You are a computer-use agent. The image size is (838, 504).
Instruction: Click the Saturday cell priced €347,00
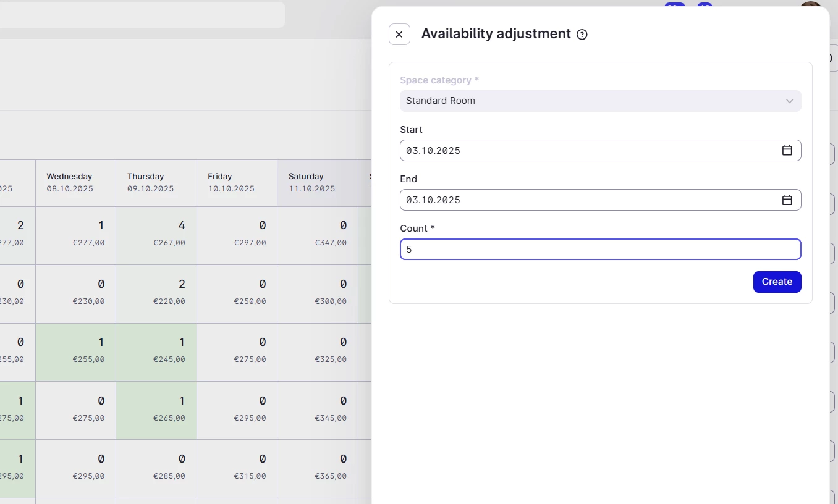pyautogui.click(x=317, y=235)
